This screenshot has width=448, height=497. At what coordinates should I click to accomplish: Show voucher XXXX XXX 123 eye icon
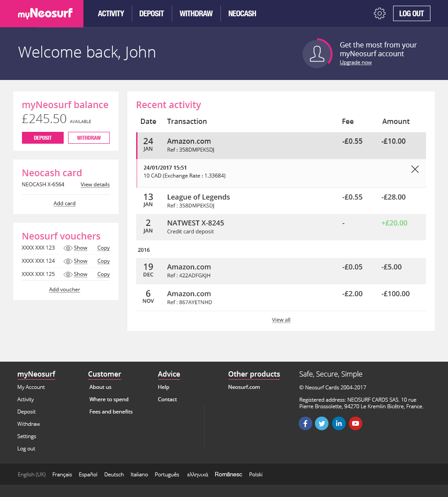coord(68,248)
